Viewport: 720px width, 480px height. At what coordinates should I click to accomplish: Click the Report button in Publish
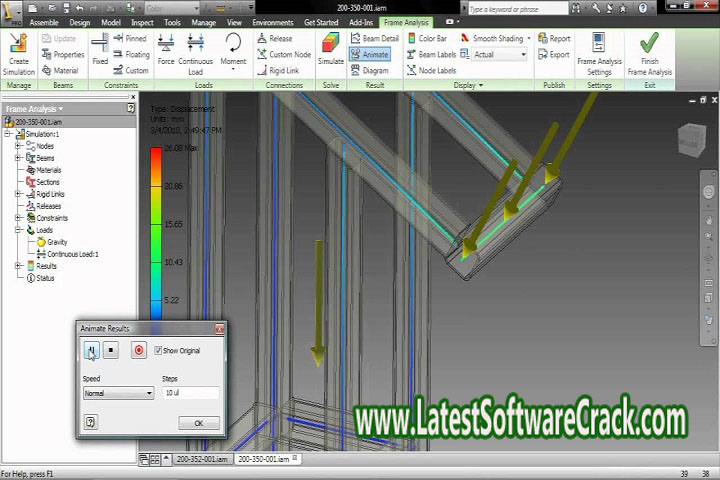[x=555, y=39]
